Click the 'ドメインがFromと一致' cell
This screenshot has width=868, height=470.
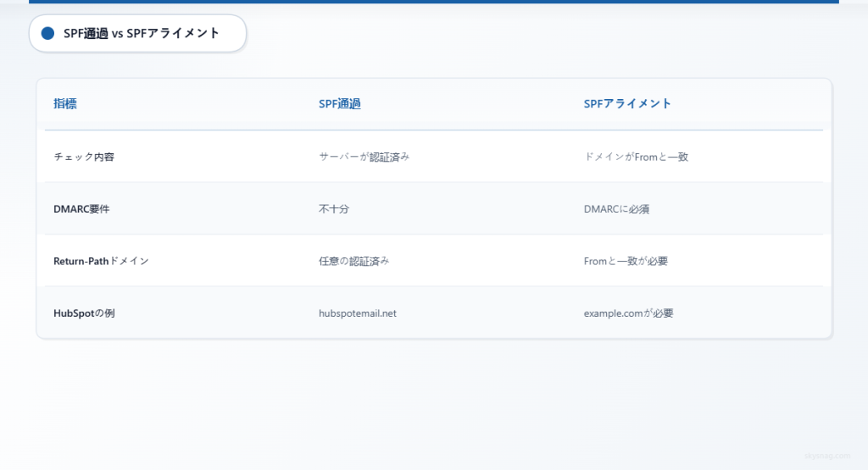636,157
